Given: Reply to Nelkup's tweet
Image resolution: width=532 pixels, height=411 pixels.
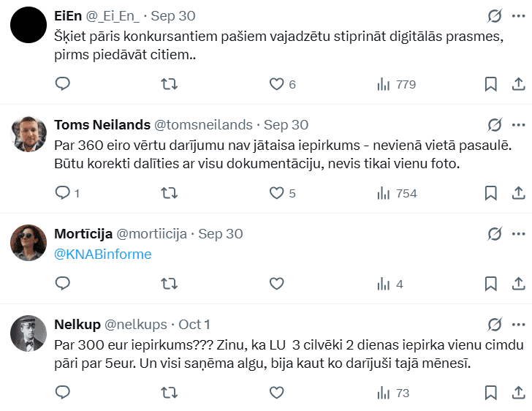Looking at the screenshot, I should pos(63,393).
